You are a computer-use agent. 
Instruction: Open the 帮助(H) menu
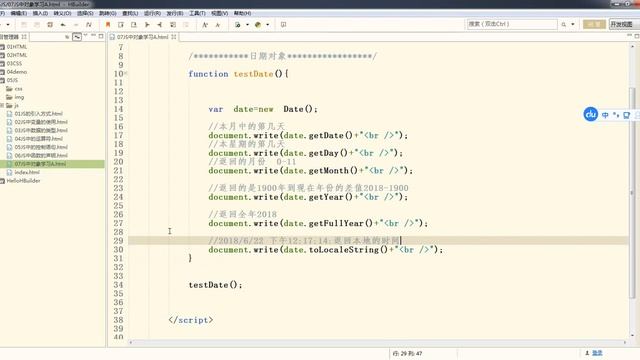242,13
